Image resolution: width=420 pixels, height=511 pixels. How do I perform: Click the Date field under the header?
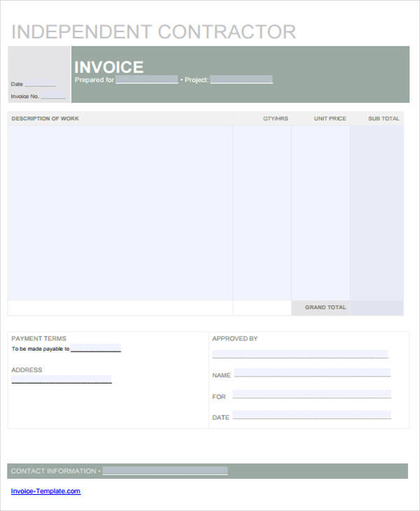41,84
